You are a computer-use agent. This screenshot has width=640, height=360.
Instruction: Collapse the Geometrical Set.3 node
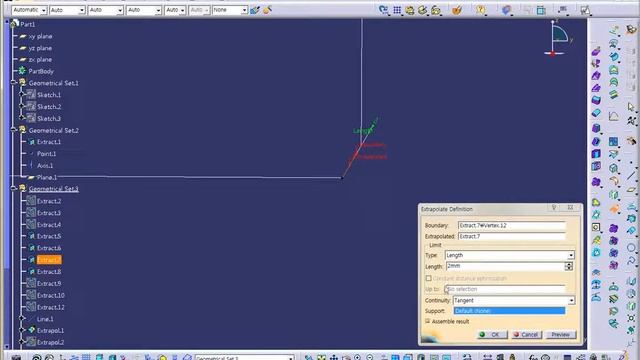tap(13, 189)
